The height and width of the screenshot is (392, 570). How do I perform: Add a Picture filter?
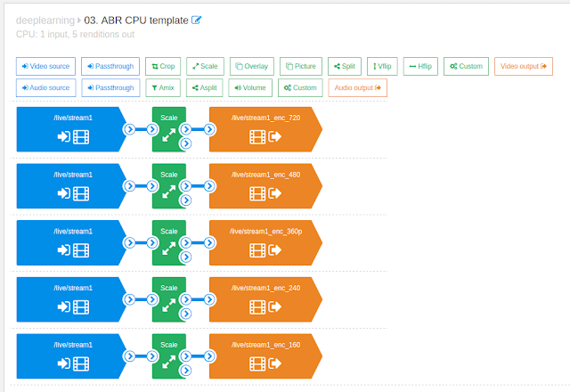click(x=301, y=66)
